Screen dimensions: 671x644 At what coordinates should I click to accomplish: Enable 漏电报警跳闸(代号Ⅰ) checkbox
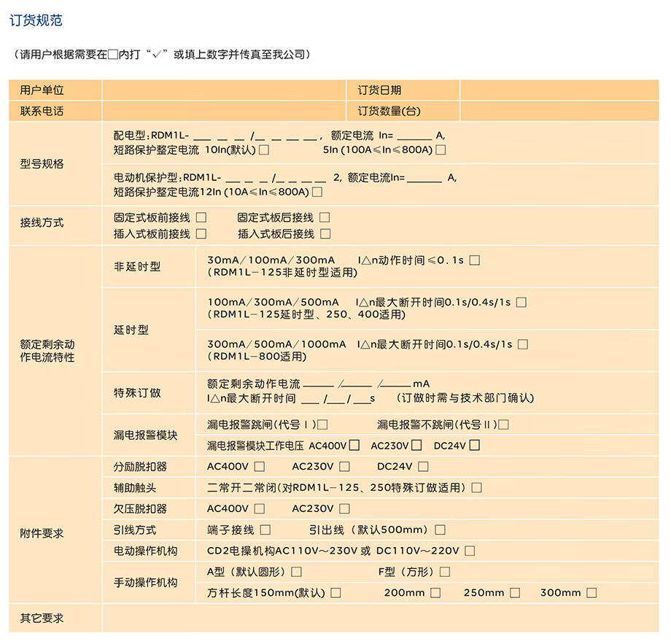tap(322, 424)
